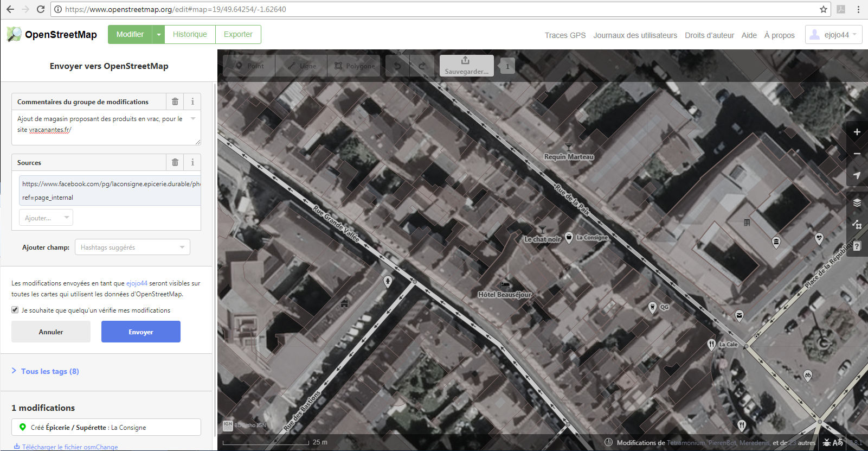This screenshot has width=868, height=451.
Task: Select the Point drawing tool
Action: click(249, 66)
